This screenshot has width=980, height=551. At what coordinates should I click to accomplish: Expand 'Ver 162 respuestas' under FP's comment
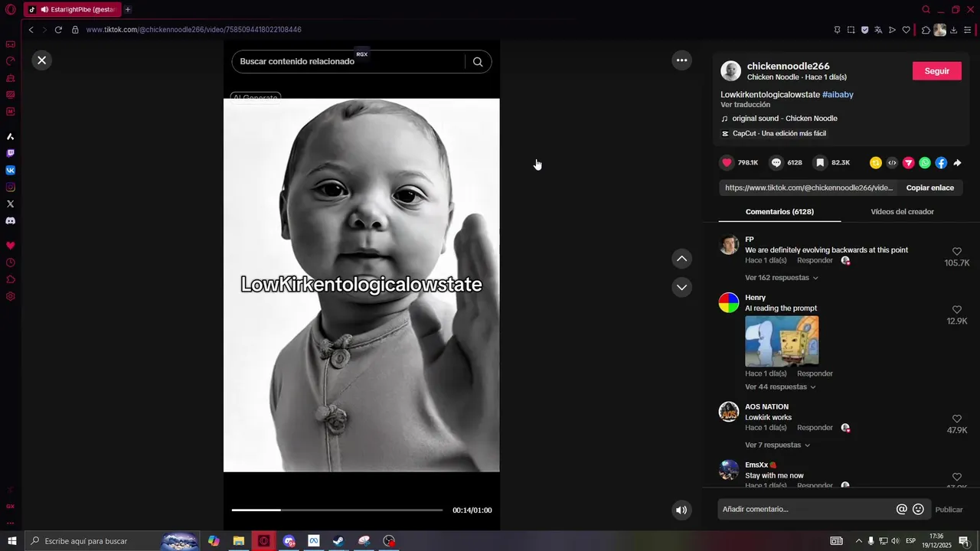click(782, 278)
